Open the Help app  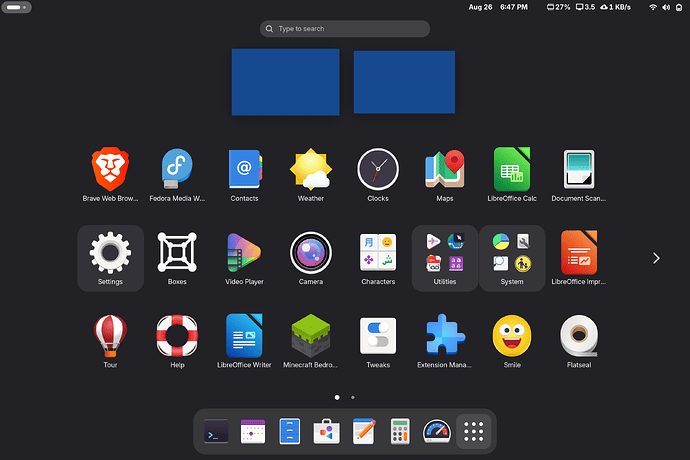coord(177,342)
